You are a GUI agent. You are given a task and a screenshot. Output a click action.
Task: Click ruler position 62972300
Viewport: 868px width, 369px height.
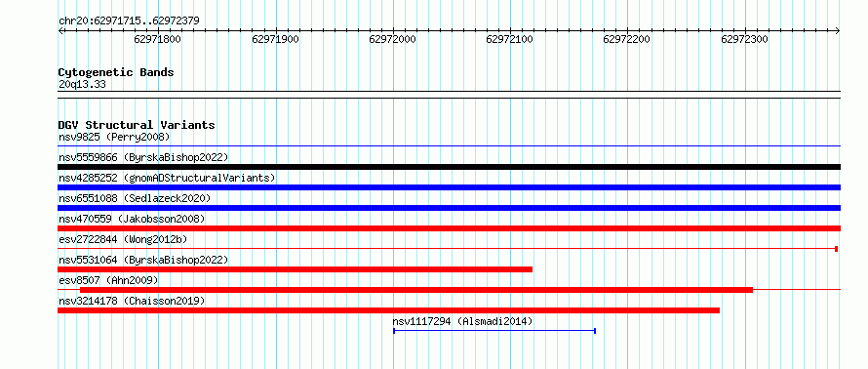click(x=744, y=40)
